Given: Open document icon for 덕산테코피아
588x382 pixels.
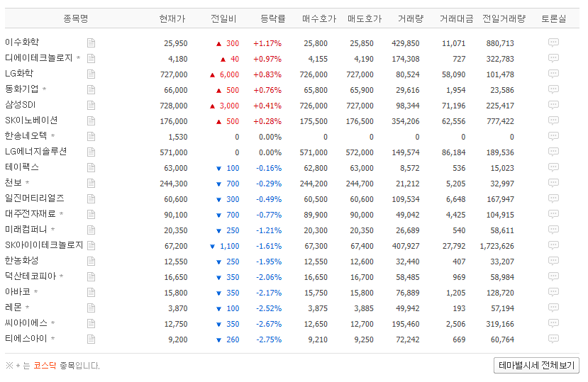Looking at the screenshot, I should [91, 277].
